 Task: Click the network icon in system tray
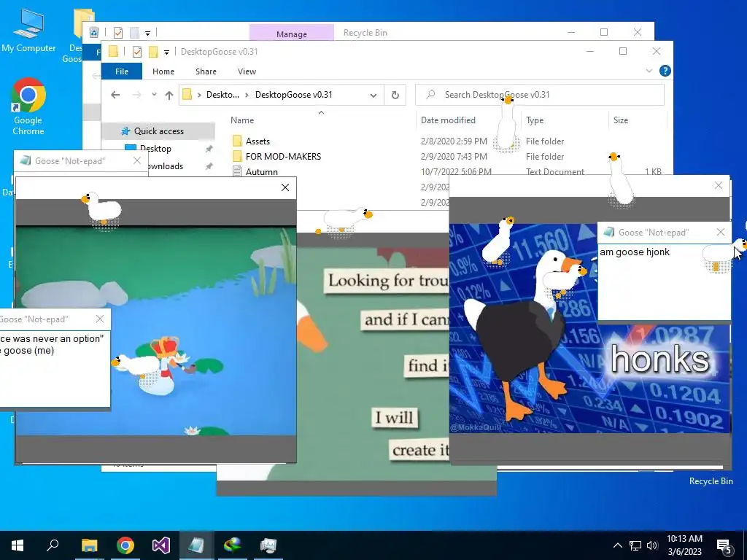click(635, 545)
